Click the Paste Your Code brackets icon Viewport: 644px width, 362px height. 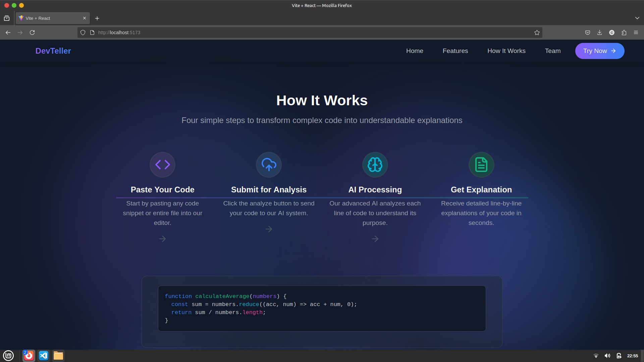click(162, 165)
